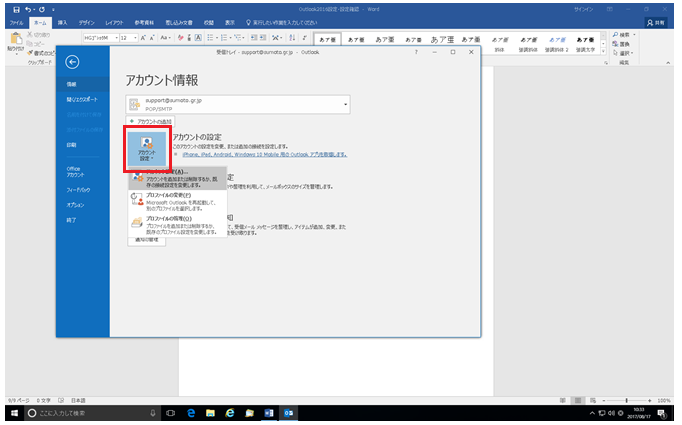Screen dimensions: 682x425
Task: Switch to Word References tab
Action: click(x=144, y=23)
